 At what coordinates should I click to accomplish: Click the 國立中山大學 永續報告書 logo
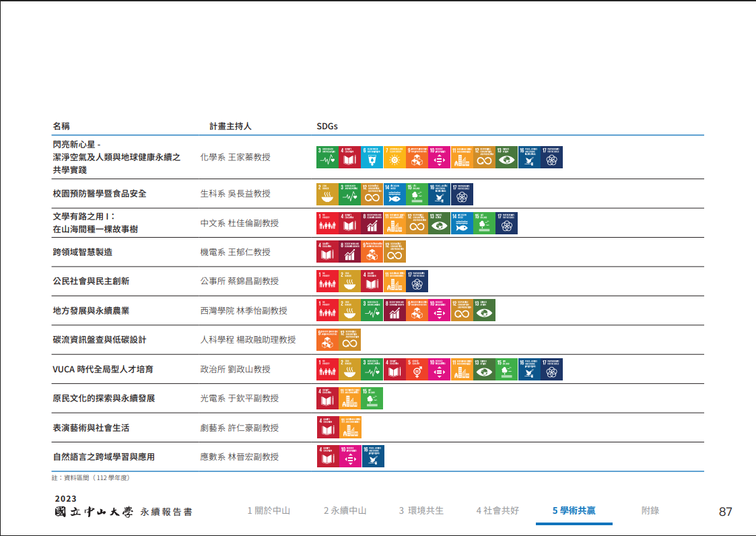[123, 511]
